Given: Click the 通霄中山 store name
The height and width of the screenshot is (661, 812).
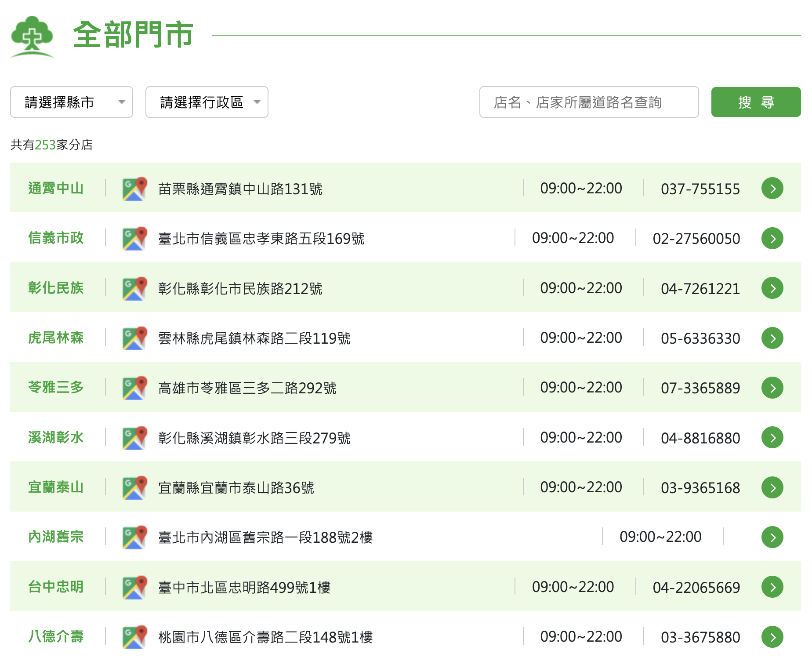Looking at the screenshot, I should click(56, 189).
